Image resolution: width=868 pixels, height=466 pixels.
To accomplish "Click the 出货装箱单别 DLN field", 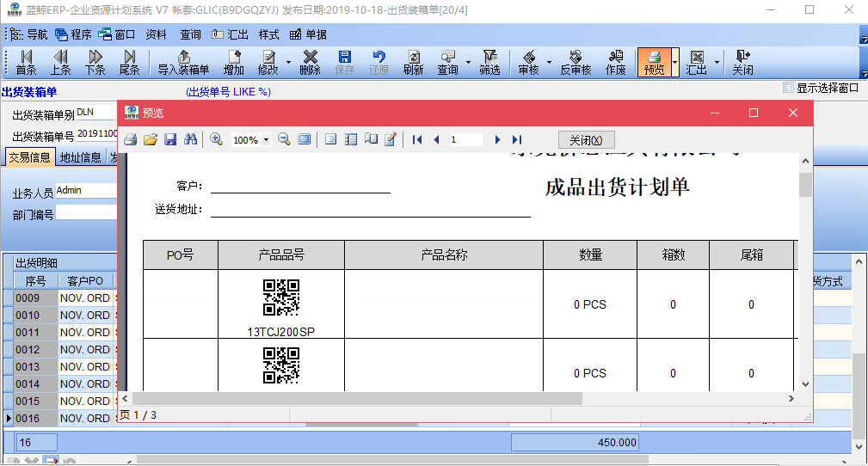I will pos(95,113).
